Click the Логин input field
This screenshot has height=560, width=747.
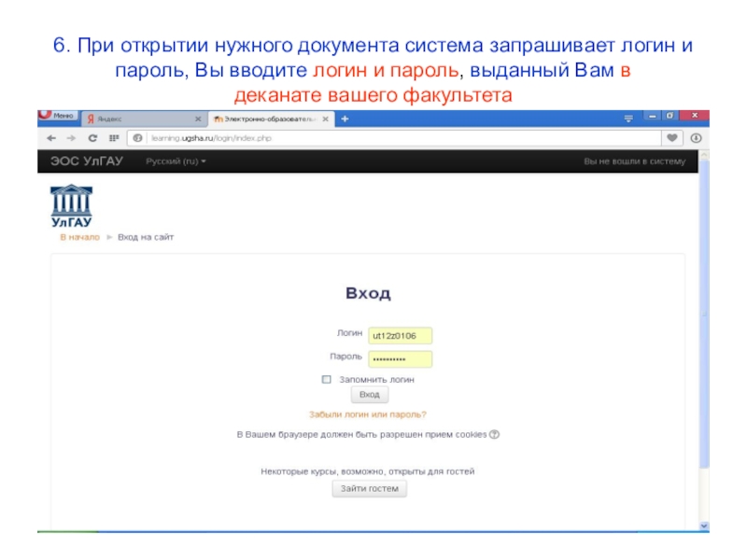point(401,335)
